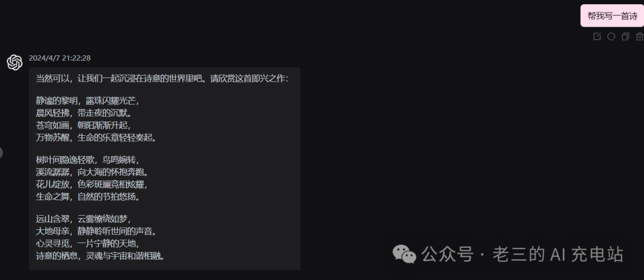Viewport: 644px width, 280px height.
Task: Click the line 树叶间隐逸轻歌，鸟鸣婉转
Action: click(91, 159)
